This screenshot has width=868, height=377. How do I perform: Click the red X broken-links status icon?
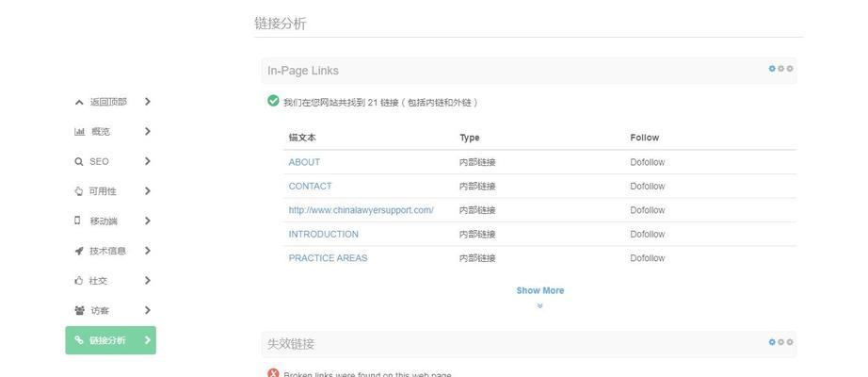click(x=273, y=373)
